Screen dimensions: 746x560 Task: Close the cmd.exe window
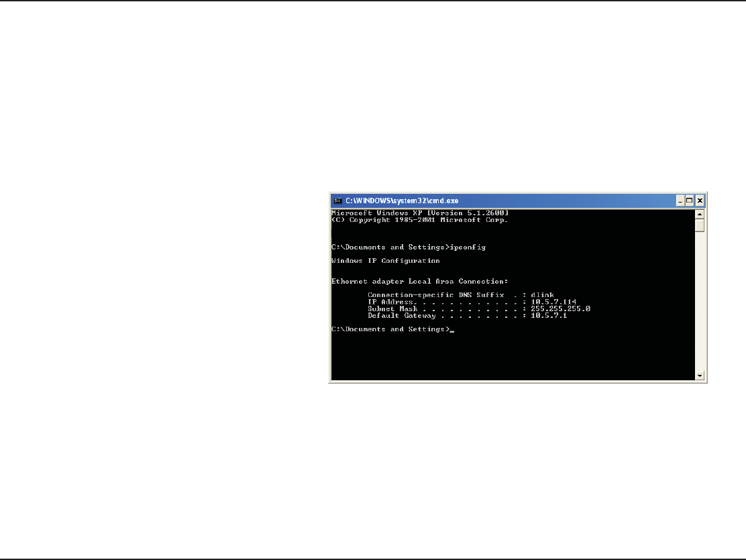click(x=700, y=201)
